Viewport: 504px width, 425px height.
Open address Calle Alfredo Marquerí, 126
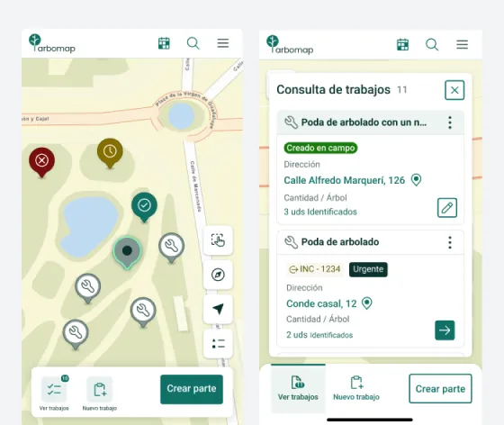pyautogui.click(x=344, y=180)
